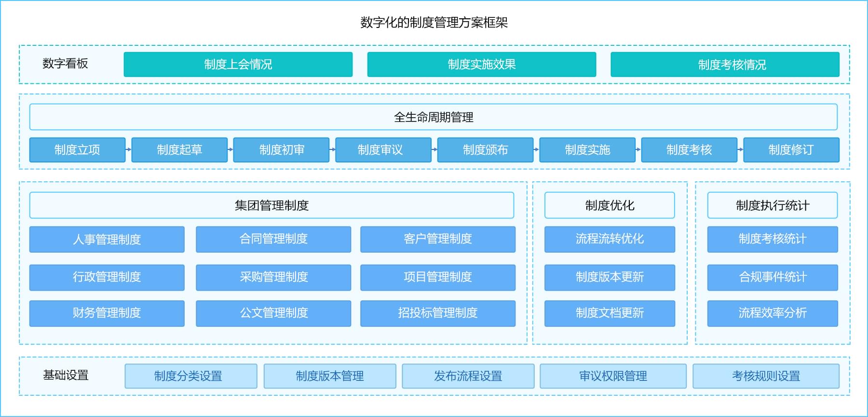Click the 制度上会情况 dashboard block
This screenshot has height=417, width=868.
click(238, 65)
